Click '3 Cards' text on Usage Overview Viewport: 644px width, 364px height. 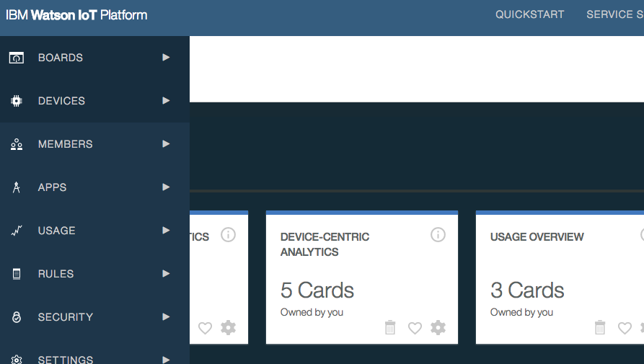pyautogui.click(x=527, y=290)
